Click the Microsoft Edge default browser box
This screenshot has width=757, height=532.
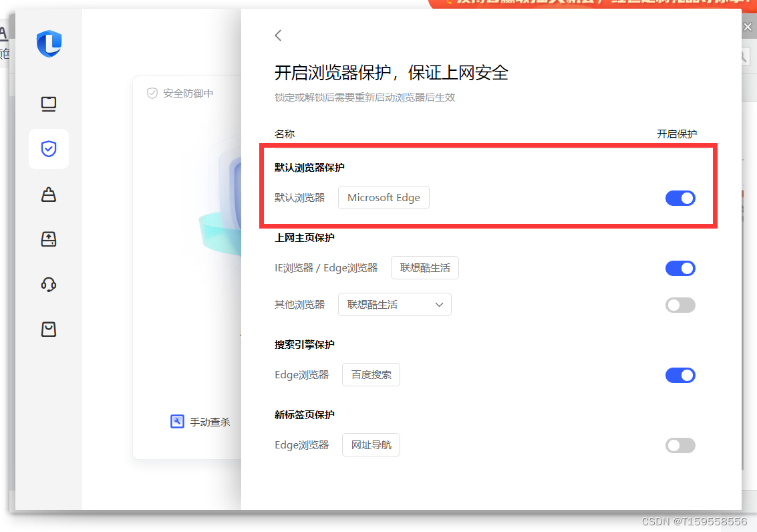pos(384,197)
